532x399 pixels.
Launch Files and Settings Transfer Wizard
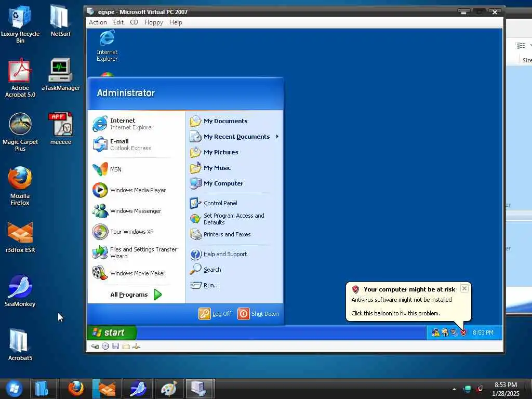[136, 252]
